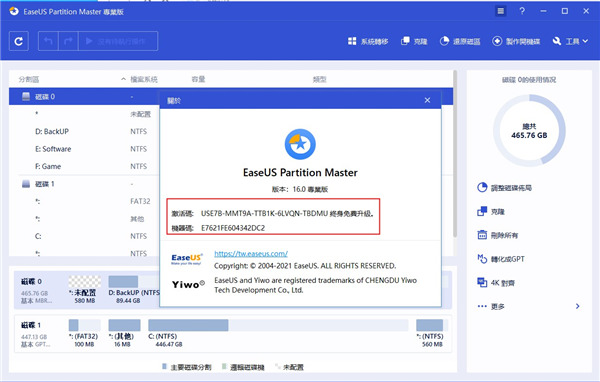
Task: Click the help question mark icon
Action: coord(522,11)
